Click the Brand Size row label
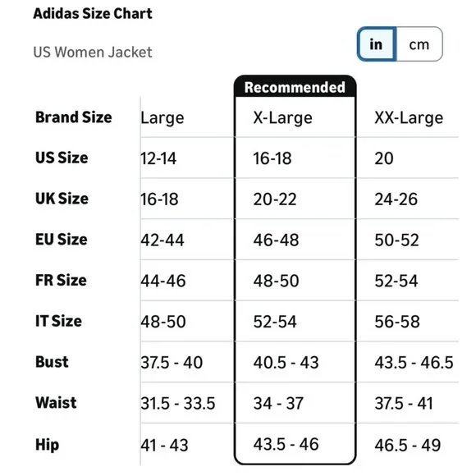The width and height of the screenshot is (476, 476). coord(74,117)
